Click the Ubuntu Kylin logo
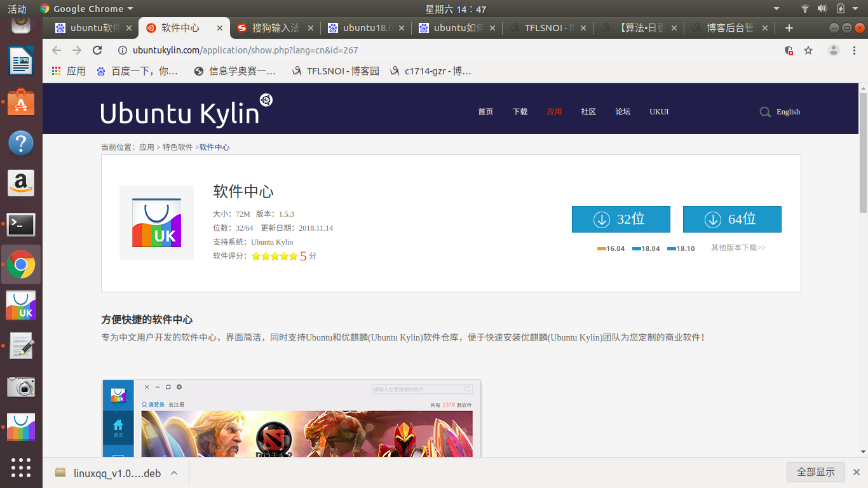This screenshot has width=868, height=488. pyautogui.click(x=186, y=111)
